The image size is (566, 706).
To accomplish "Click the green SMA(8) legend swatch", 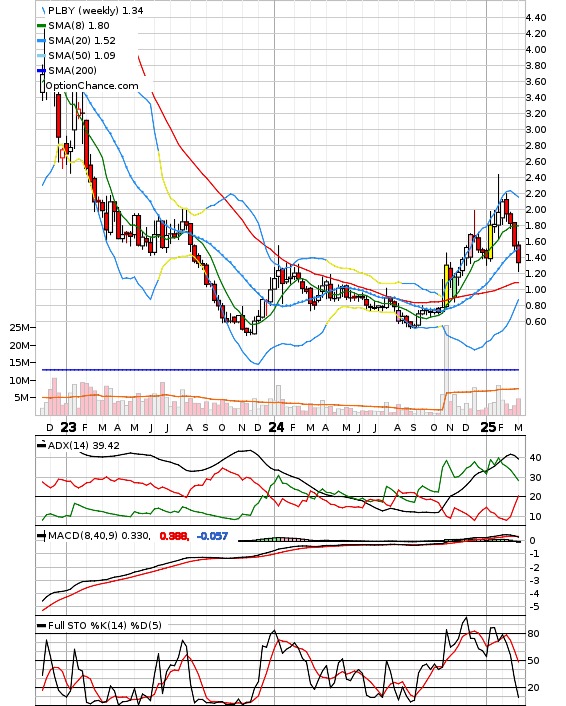I will pyautogui.click(x=41, y=26).
